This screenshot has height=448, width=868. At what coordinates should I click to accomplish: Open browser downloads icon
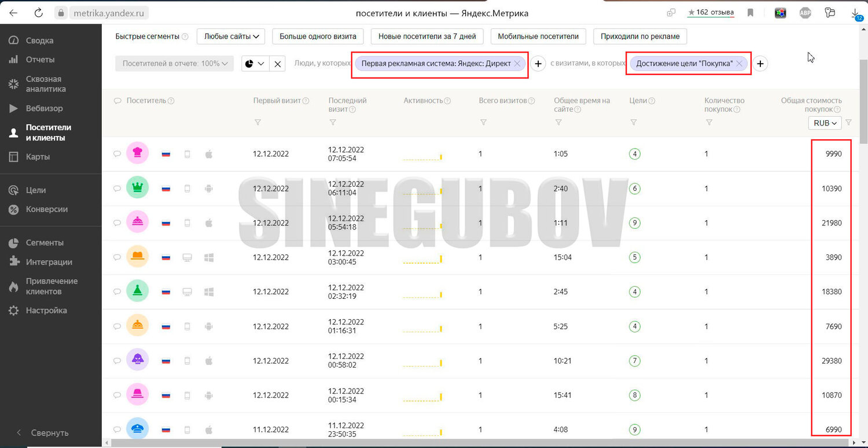point(856,13)
